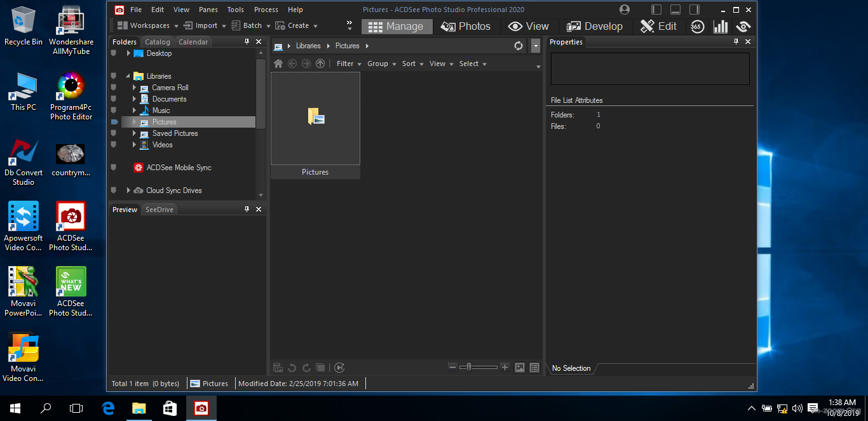Refresh the file list

pos(519,46)
